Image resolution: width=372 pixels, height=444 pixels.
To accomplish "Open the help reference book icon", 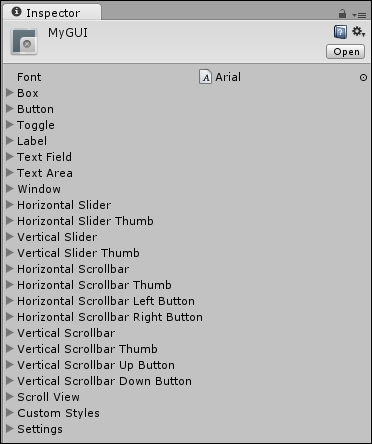I will coord(340,32).
